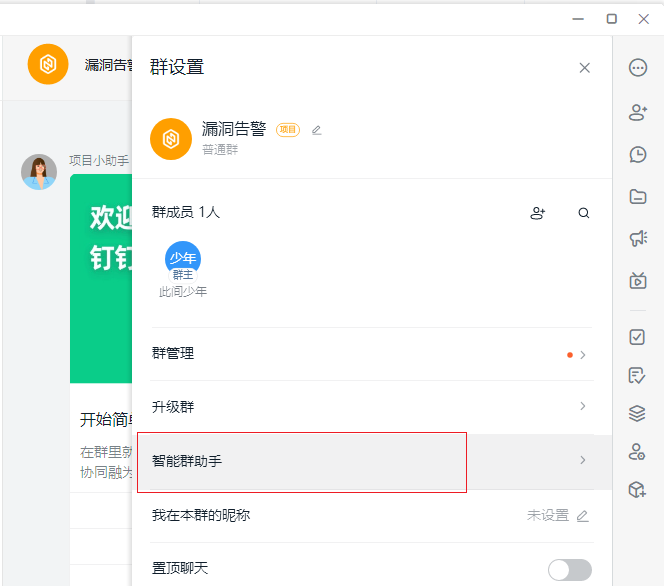
Task: Expand the 升级群 row
Action: point(370,407)
